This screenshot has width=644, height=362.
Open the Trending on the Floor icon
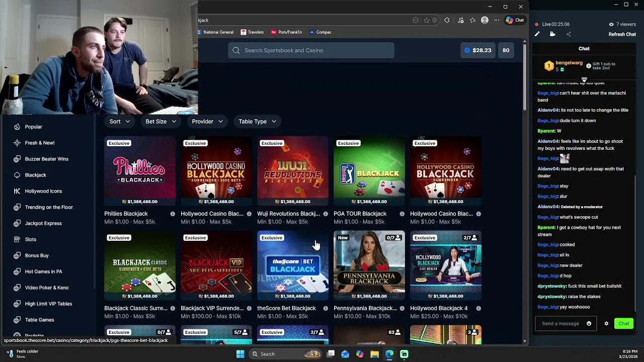pos(17,207)
